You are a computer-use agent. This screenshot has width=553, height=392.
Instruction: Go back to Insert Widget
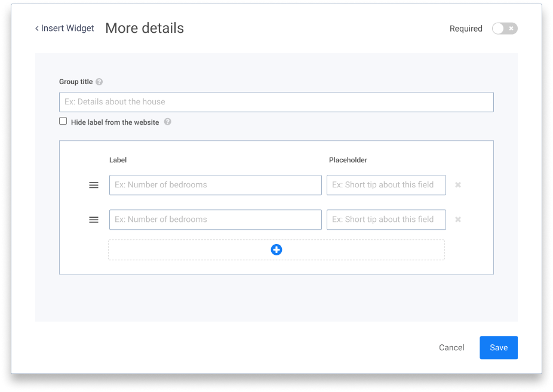click(67, 28)
